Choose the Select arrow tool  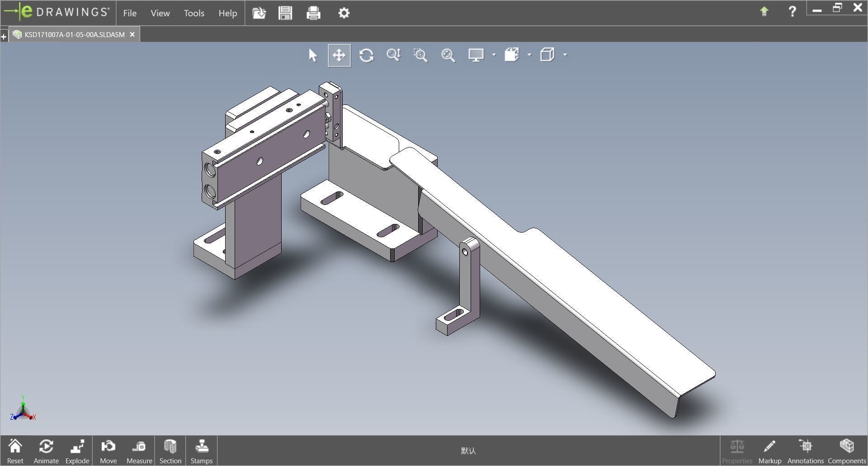(x=313, y=55)
